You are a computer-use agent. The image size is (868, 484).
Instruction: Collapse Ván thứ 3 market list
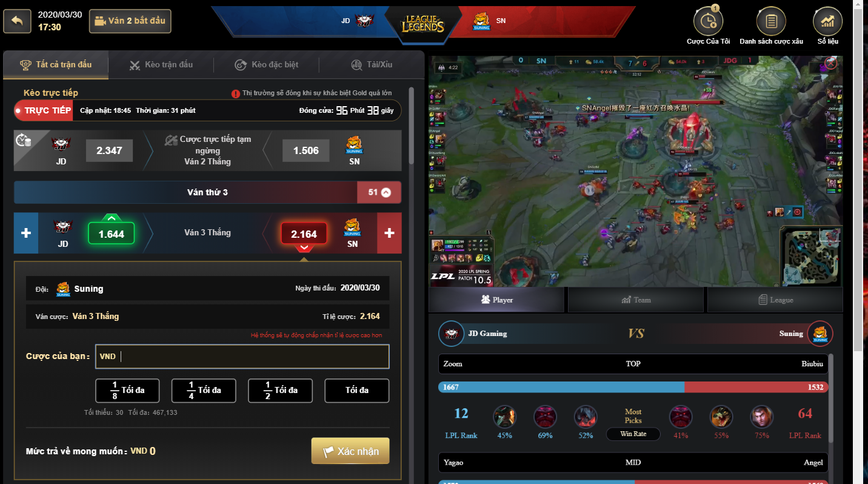pyautogui.click(x=386, y=192)
